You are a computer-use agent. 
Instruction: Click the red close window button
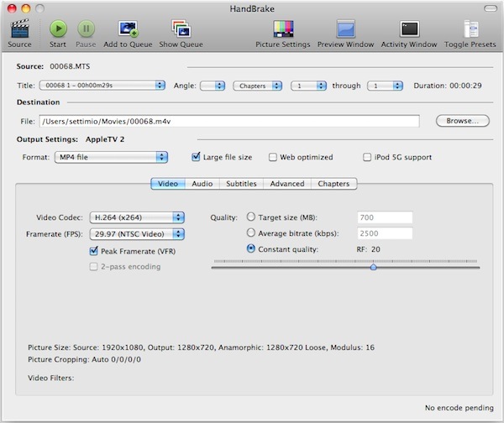[x=13, y=8]
